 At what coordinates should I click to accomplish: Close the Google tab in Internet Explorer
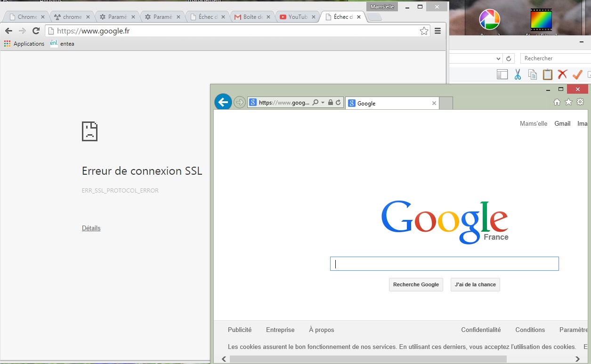(434, 103)
